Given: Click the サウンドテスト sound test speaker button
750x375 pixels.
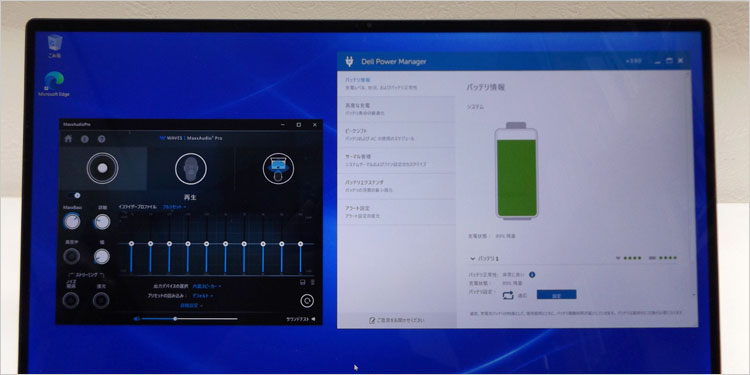Looking at the screenshot, I should click(x=301, y=319).
